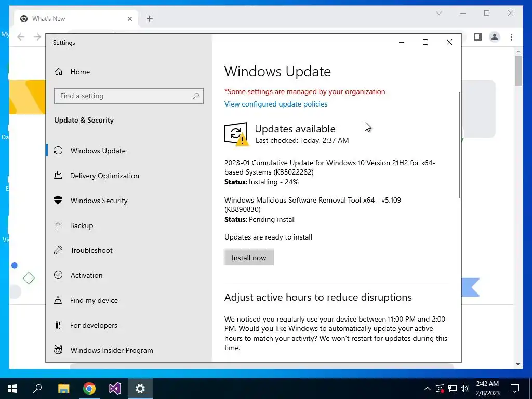The width and height of the screenshot is (532, 399).
Task: Click the Troubleshoot wrench icon
Action: point(58,250)
